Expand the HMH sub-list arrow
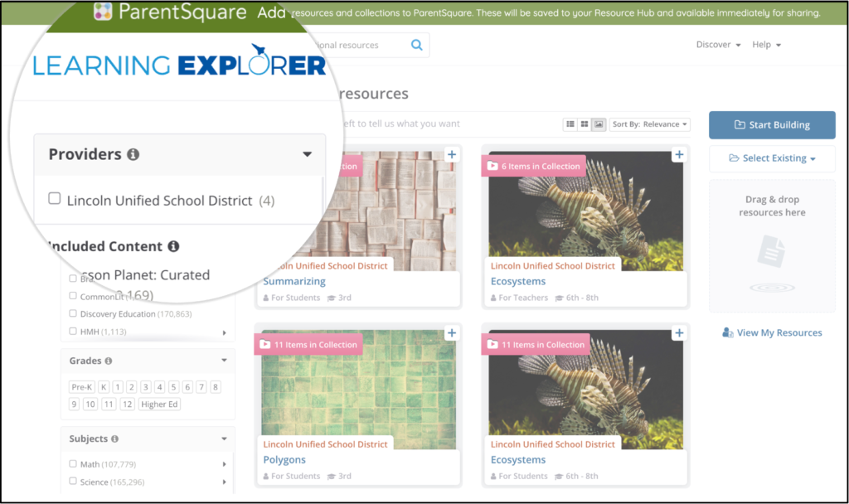Image resolution: width=849 pixels, height=504 pixels. point(224,332)
